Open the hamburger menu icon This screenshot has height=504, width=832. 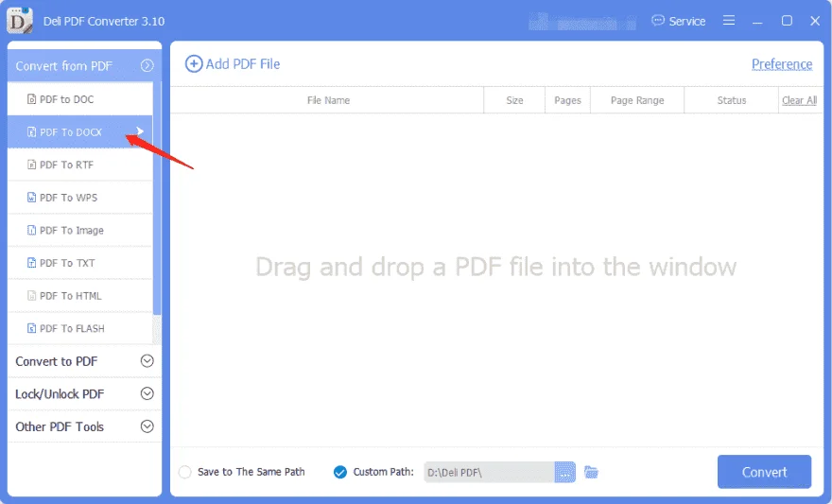729,20
